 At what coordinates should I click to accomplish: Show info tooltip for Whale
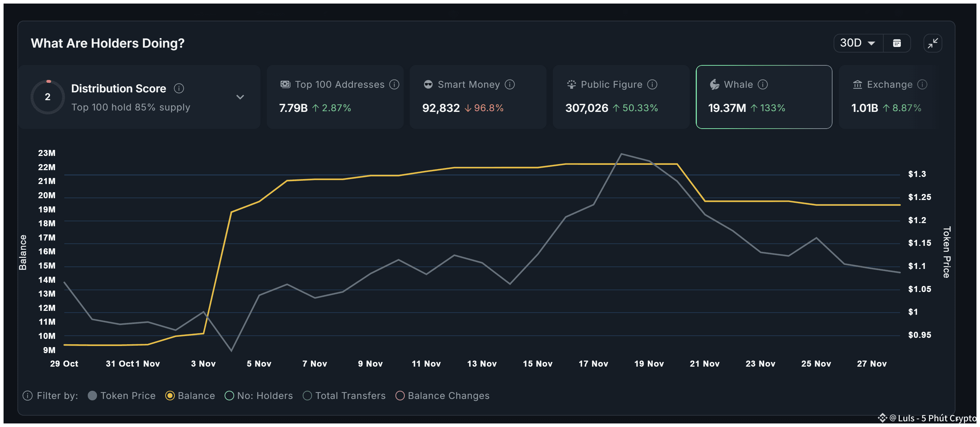763,85
